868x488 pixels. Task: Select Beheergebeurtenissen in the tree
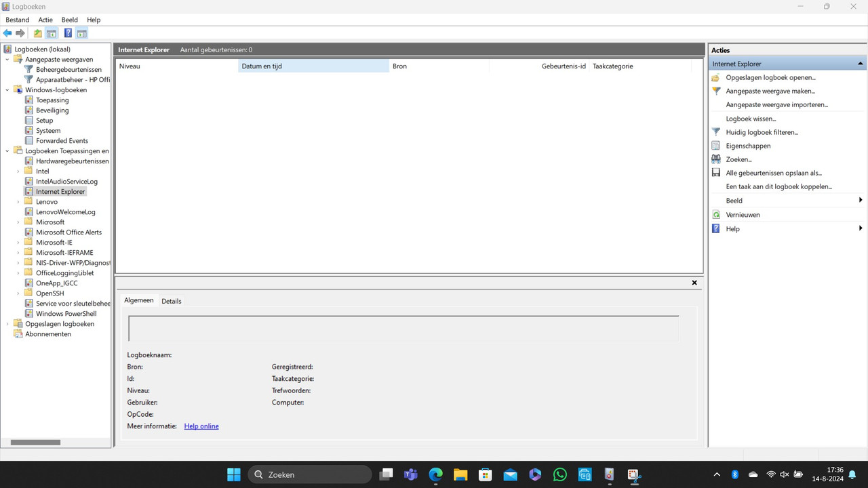(68, 69)
